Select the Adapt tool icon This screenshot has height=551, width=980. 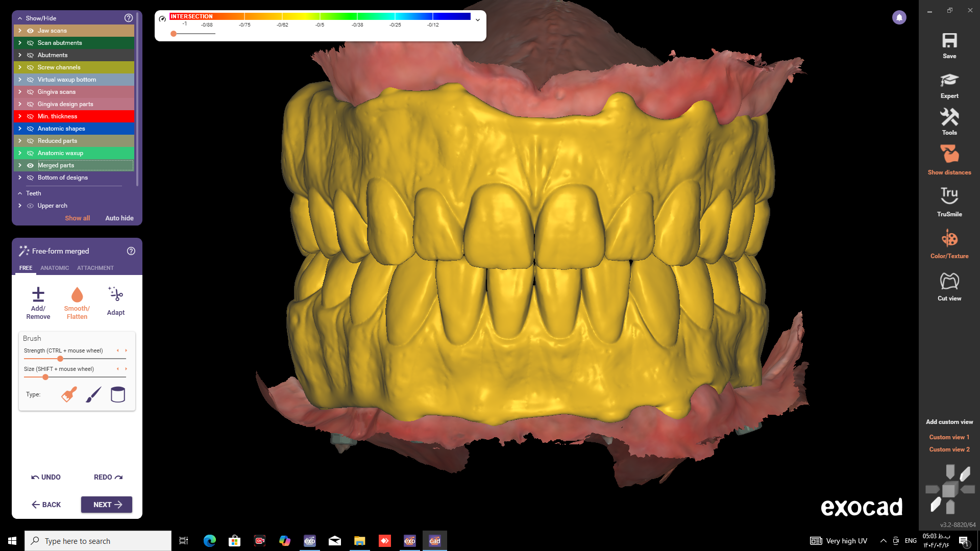point(116,295)
